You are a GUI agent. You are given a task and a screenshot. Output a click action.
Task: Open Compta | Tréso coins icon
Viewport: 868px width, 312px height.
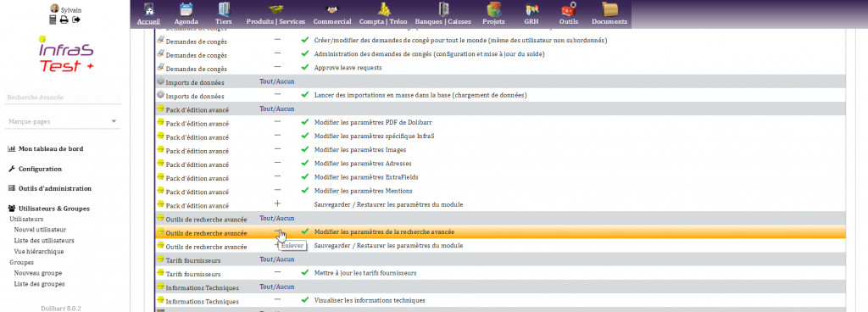point(384,9)
